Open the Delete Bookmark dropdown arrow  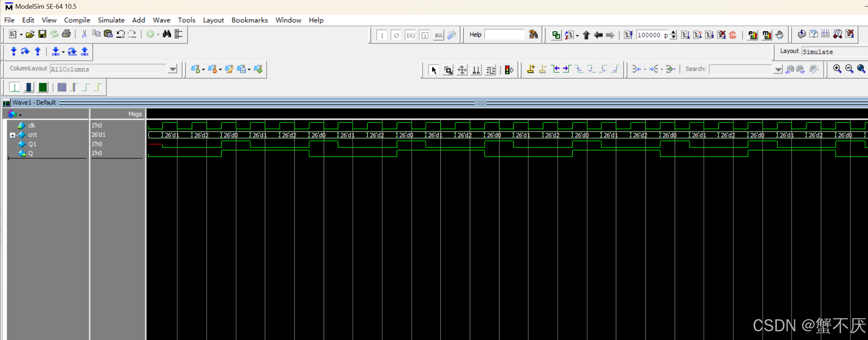[220, 70]
